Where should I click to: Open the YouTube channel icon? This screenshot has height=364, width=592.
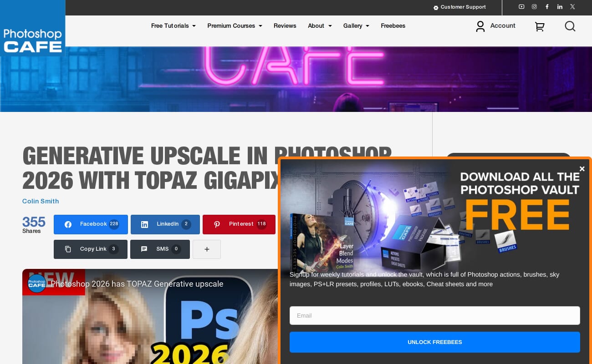pos(521,7)
